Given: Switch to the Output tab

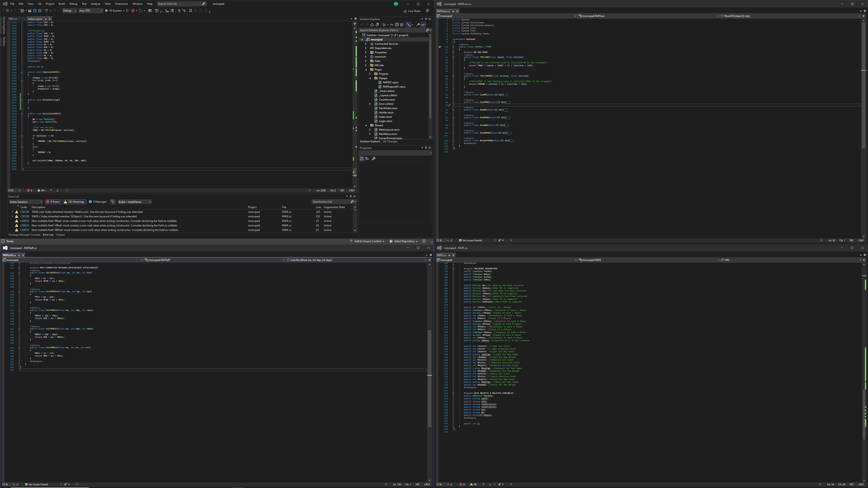Looking at the screenshot, I should [x=60, y=235].
